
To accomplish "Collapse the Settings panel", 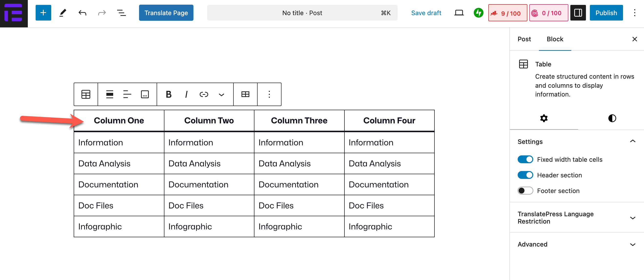I will click(x=576, y=141).
